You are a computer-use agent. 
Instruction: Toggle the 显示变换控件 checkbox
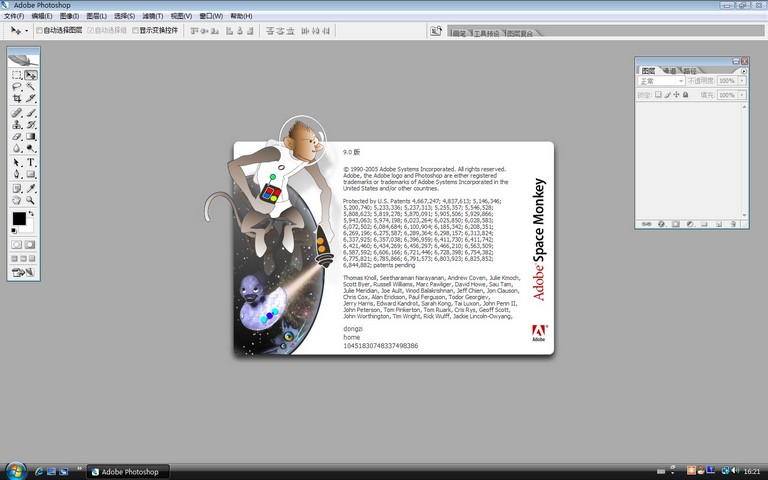click(135, 30)
